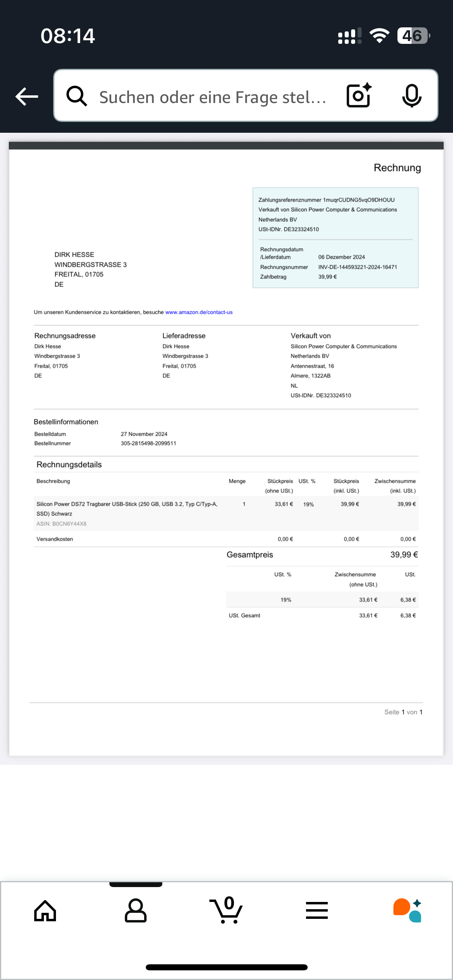Tap the Wi-Fi status icon

(x=379, y=36)
